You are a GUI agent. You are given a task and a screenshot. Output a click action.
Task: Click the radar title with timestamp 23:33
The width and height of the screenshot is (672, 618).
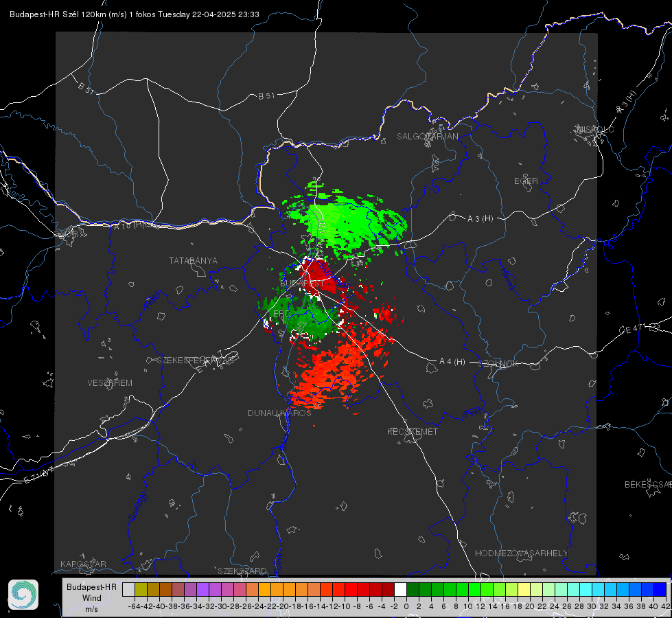point(134,14)
